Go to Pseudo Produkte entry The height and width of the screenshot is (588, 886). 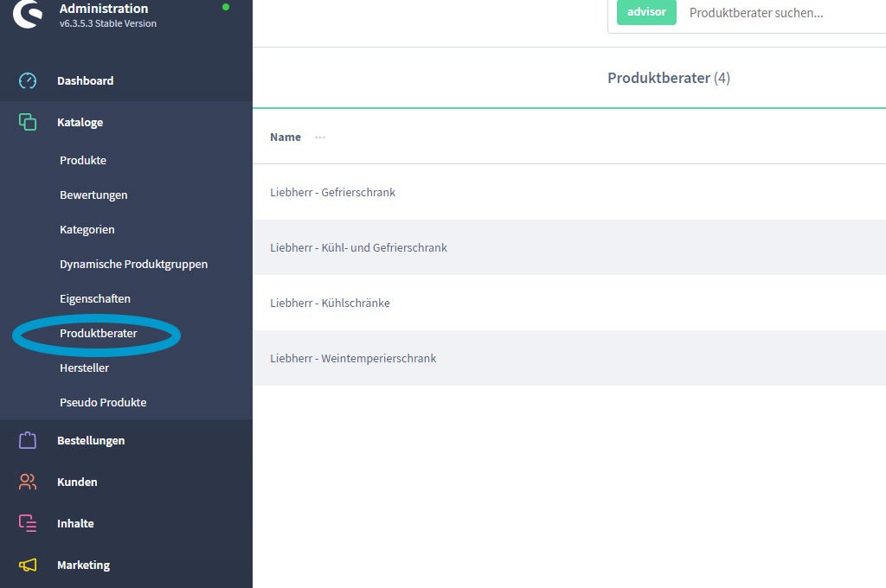coord(103,402)
